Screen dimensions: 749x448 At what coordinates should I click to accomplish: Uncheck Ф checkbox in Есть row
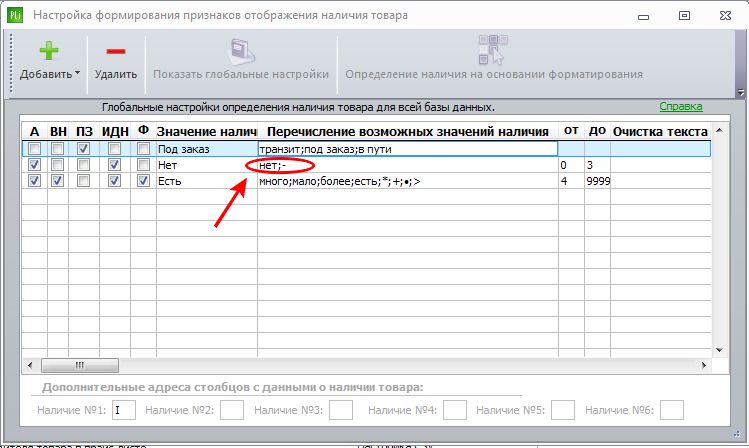143,181
